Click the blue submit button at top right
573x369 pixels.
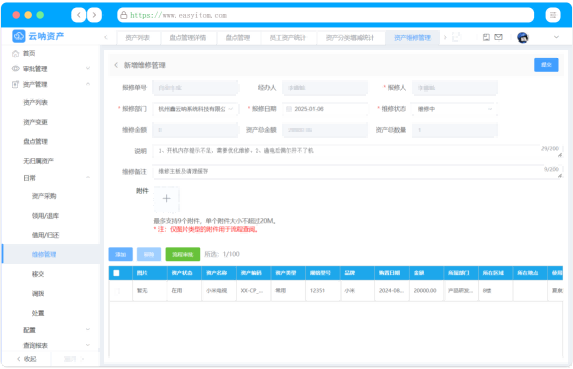(546, 65)
